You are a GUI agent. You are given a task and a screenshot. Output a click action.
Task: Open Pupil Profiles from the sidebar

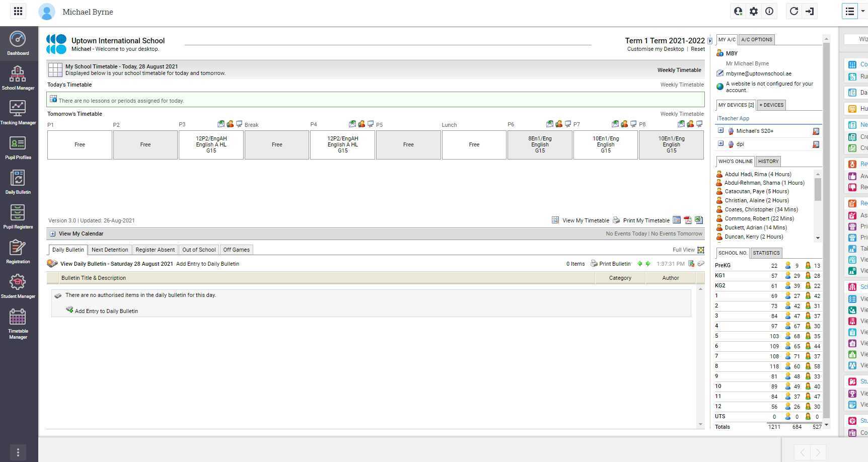(18, 147)
